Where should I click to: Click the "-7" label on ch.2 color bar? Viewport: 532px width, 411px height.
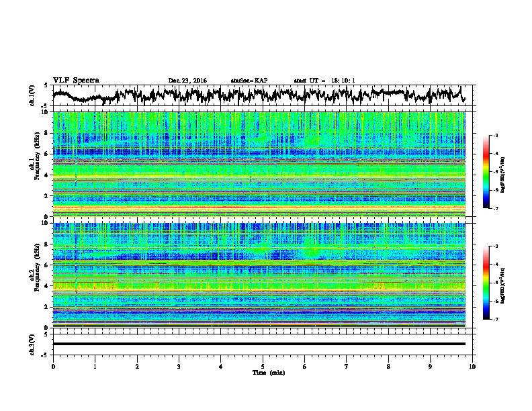[496, 319]
